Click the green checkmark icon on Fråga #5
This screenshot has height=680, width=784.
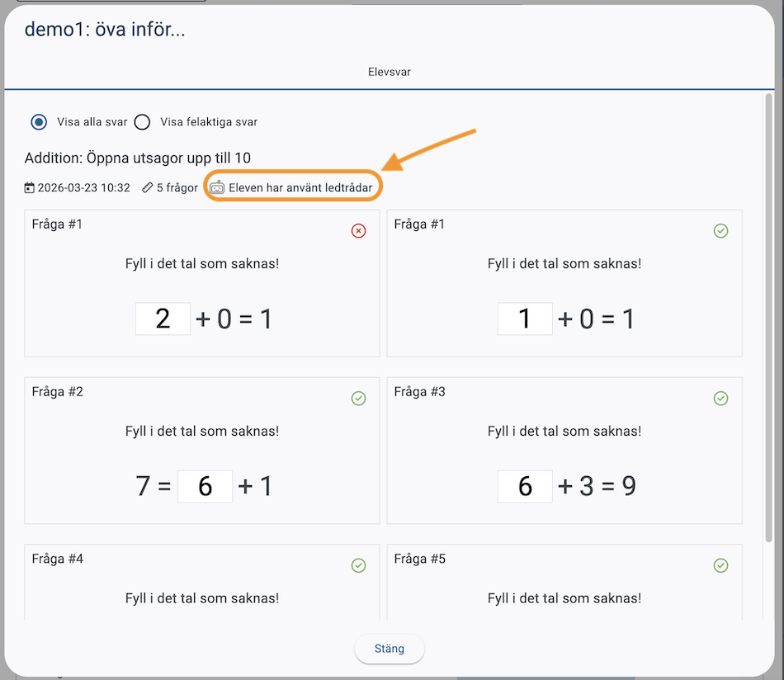tap(720, 565)
